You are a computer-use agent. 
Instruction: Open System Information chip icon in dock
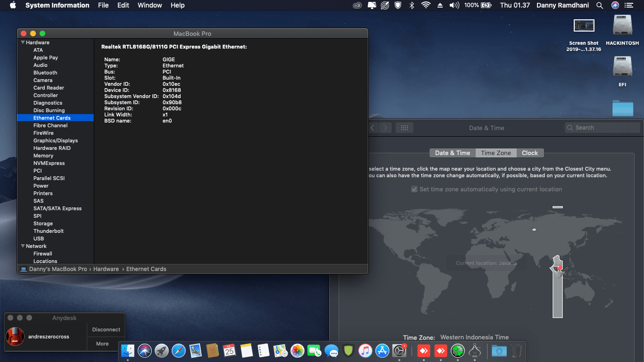(x=475, y=351)
